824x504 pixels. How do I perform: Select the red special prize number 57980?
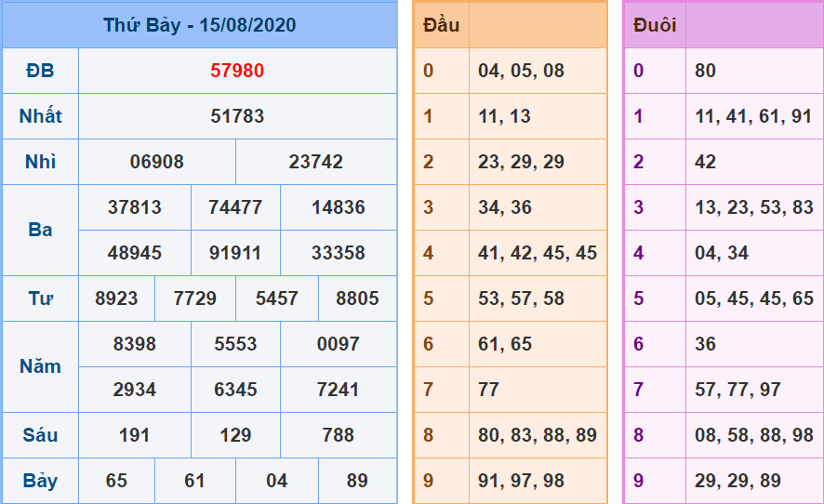[237, 71]
